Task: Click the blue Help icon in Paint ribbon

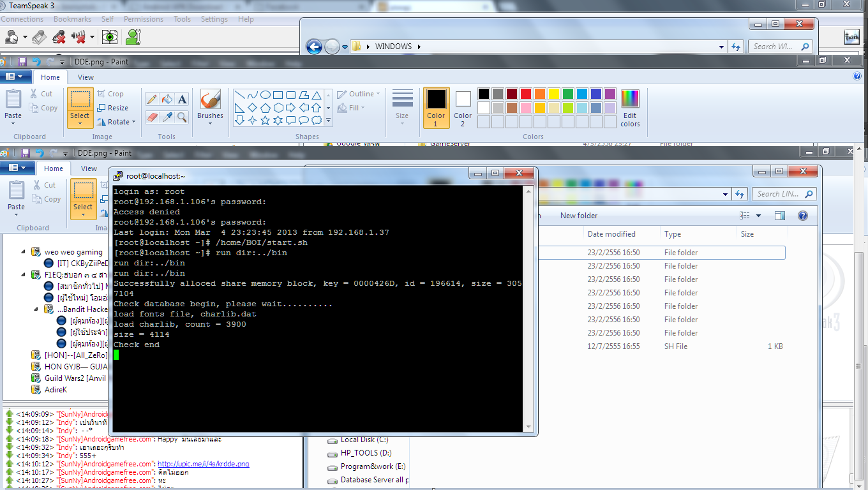Action: 857,77
